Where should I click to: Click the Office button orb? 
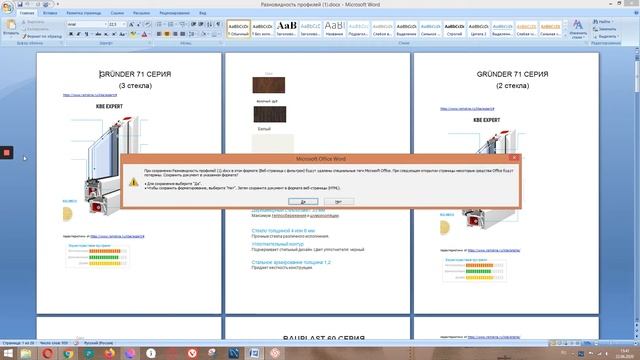pyautogui.click(x=7, y=7)
